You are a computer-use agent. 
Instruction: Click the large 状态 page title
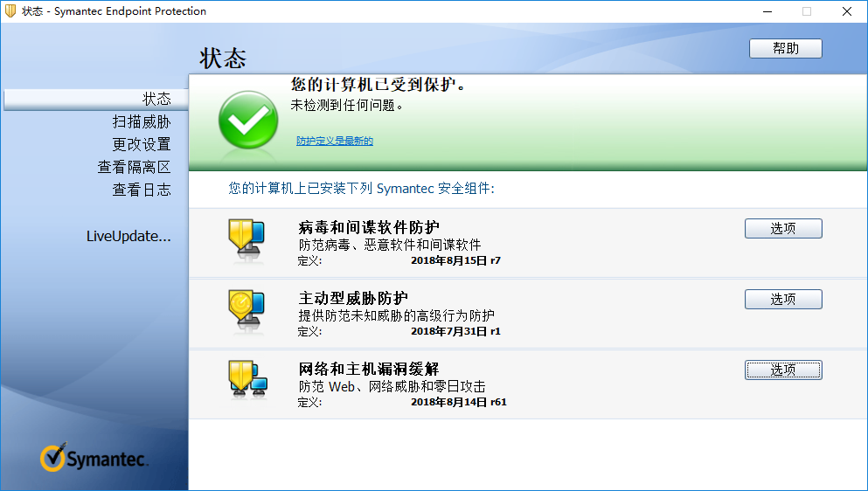[x=223, y=59]
